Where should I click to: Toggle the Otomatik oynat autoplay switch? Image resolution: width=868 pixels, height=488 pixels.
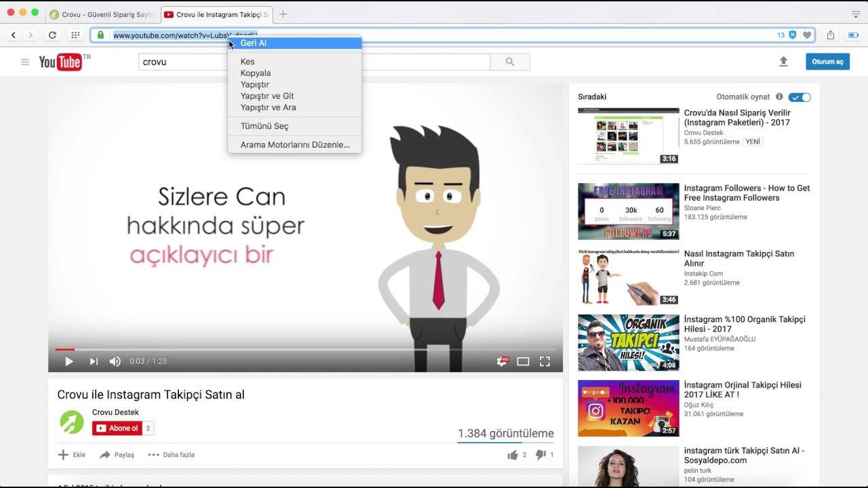800,97
